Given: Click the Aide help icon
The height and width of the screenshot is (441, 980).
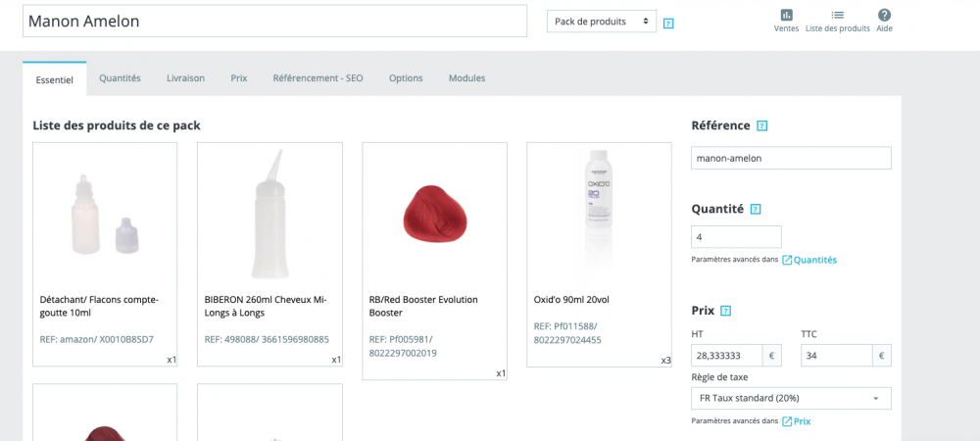Looking at the screenshot, I should pyautogui.click(x=884, y=16).
